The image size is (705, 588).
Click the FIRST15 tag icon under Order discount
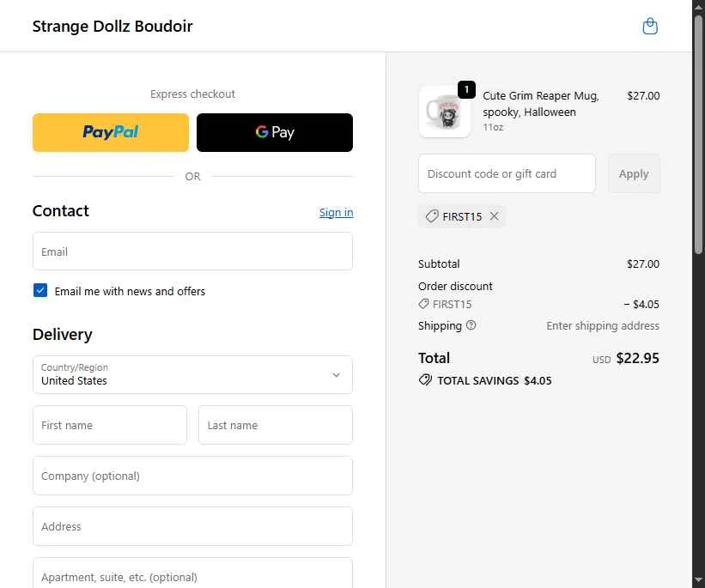click(423, 304)
